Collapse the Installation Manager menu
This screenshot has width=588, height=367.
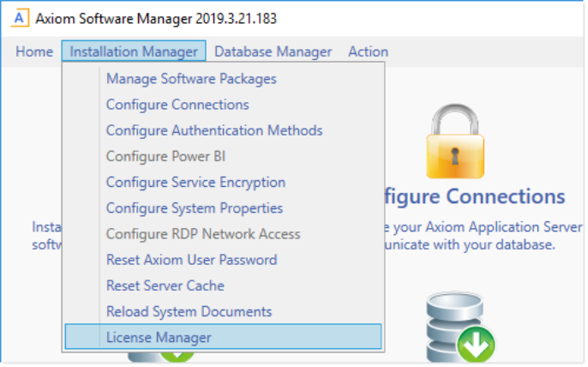pyautogui.click(x=134, y=51)
